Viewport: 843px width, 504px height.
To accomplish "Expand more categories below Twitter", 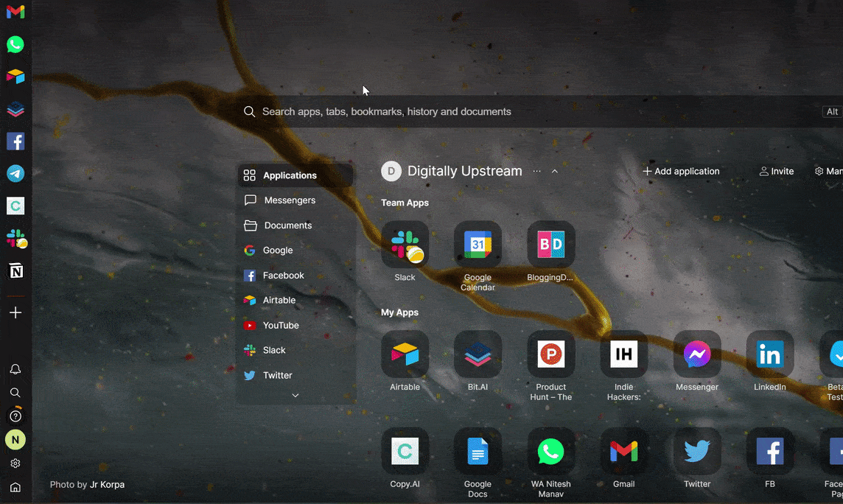I will [x=295, y=395].
